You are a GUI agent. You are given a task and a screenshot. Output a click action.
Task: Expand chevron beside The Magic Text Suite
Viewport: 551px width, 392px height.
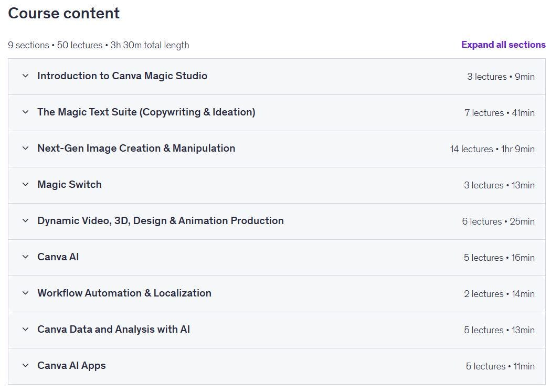click(x=25, y=112)
